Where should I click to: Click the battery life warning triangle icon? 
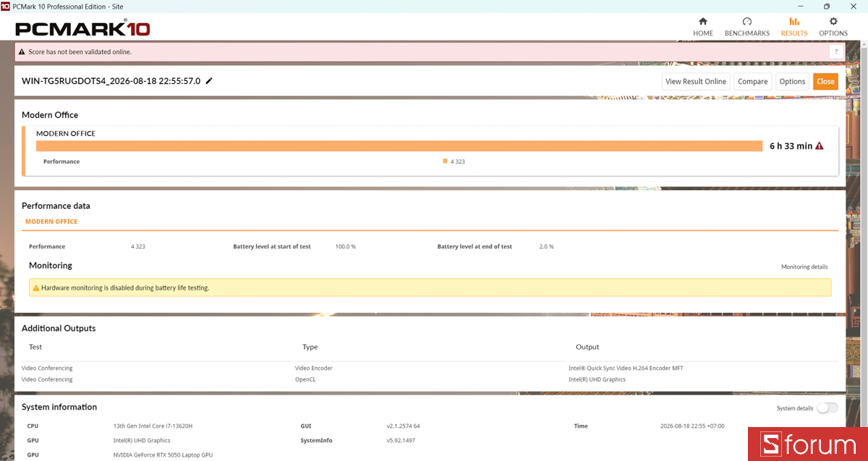pyautogui.click(x=820, y=146)
